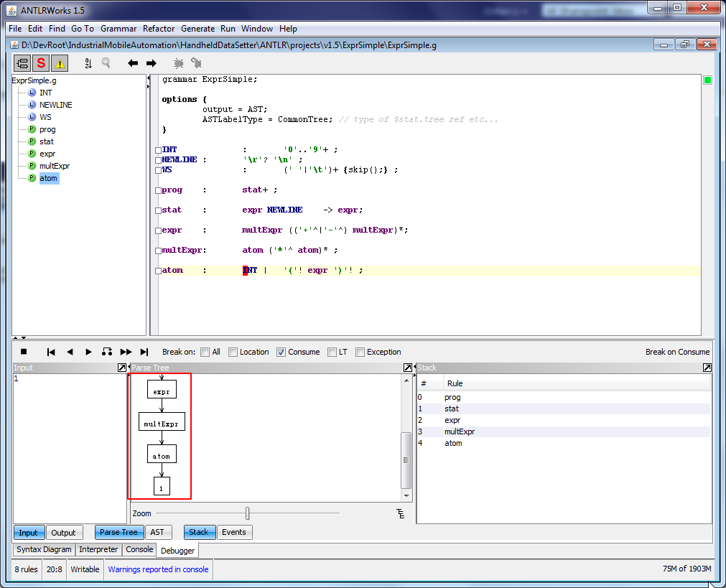The height and width of the screenshot is (588, 726).
Task: Uncheck the Consume break option
Action: [281, 352]
